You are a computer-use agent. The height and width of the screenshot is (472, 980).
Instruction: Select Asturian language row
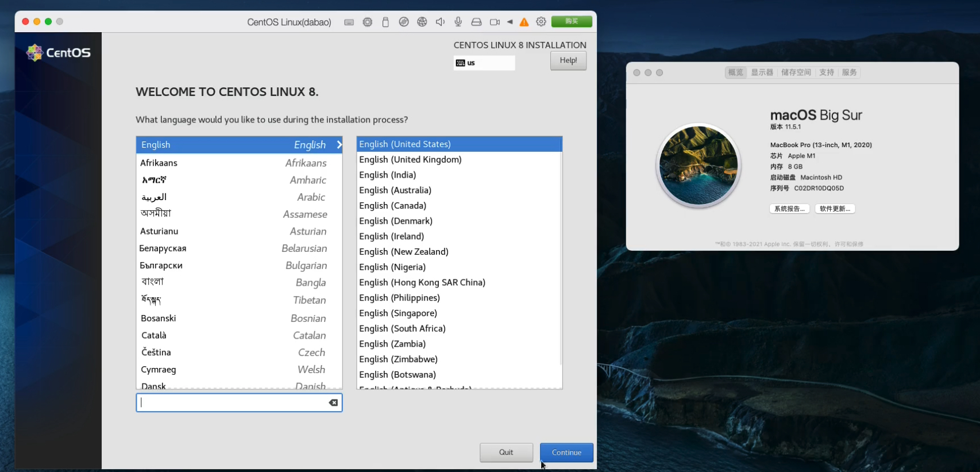(239, 231)
